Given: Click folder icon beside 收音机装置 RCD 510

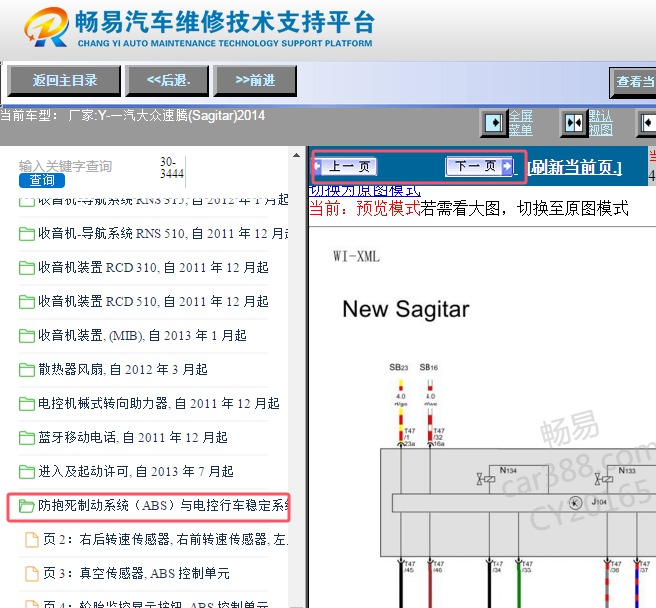Looking at the screenshot, I should click(27, 302).
